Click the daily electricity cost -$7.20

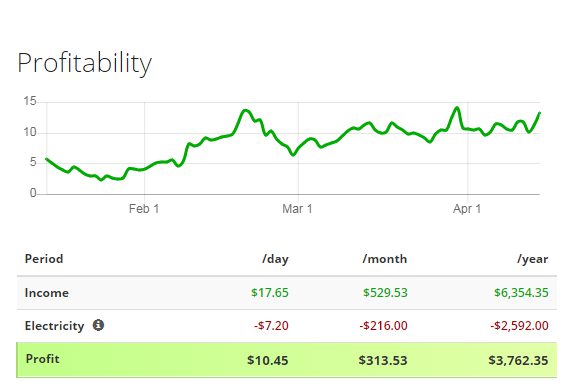click(x=271, y=326)
